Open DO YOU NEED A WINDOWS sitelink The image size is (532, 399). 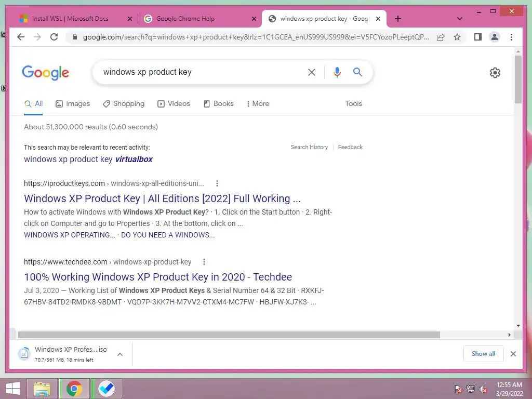(168, 235)
